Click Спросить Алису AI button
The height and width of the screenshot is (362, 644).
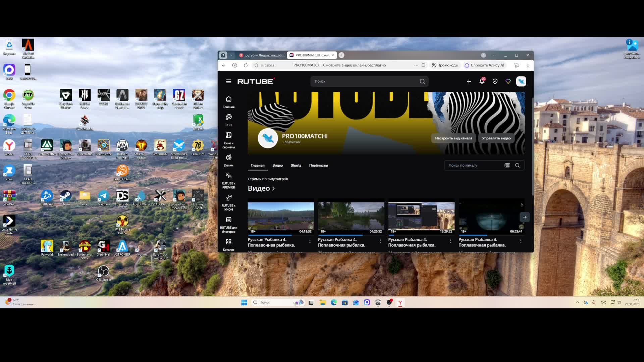click(x=485, y=65)
